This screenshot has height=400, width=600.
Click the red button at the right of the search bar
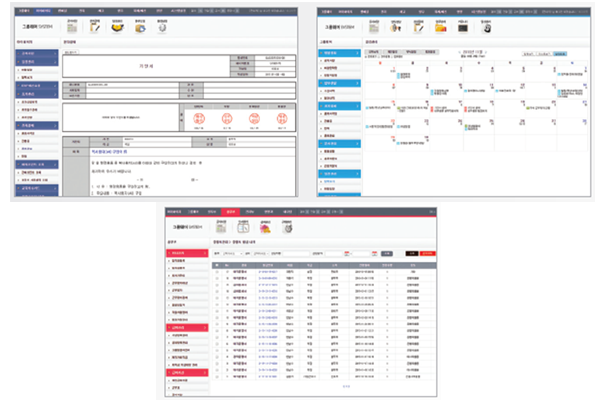pyautogui.click(x=428, y=254)
